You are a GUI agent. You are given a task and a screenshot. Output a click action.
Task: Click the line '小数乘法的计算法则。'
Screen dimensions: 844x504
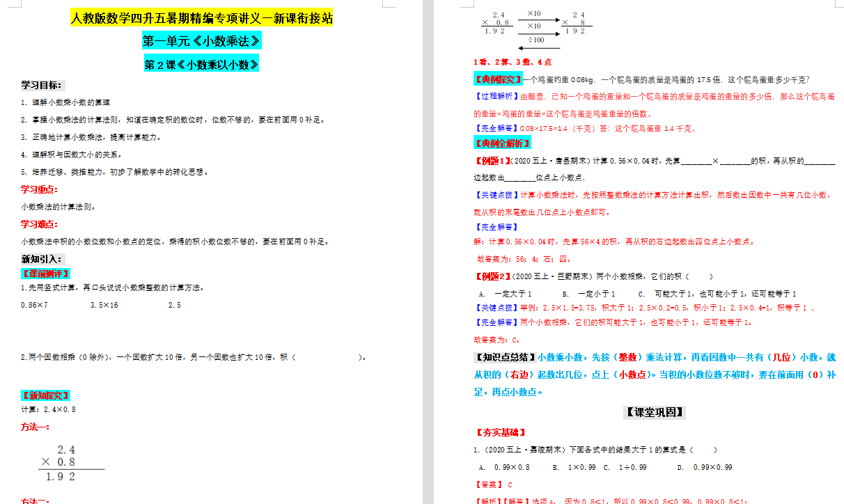click(x=58, y=207)
